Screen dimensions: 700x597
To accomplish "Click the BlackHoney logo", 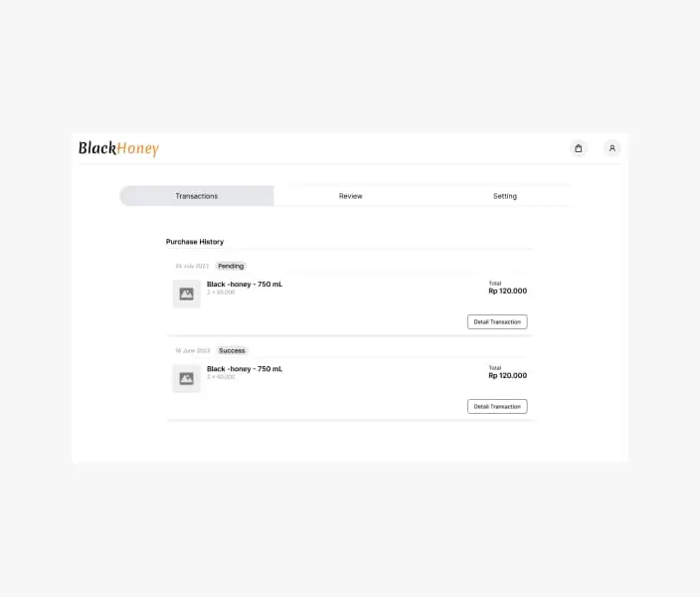I will coord(118,149).
